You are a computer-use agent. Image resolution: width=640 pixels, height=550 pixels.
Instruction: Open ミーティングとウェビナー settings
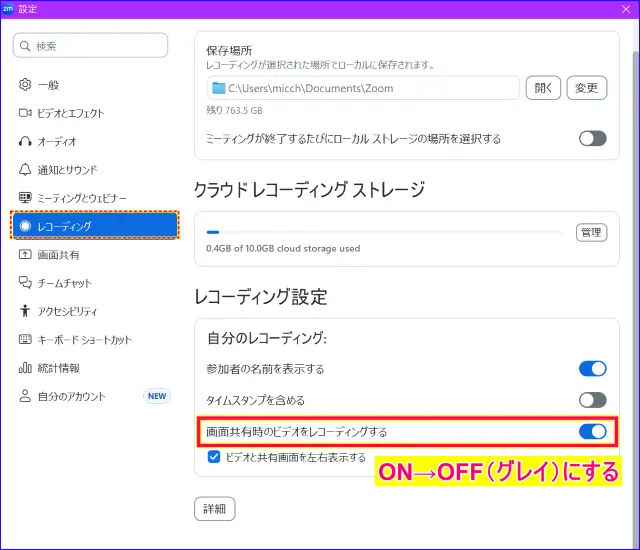pyautogui.click(x=94, y=197)
